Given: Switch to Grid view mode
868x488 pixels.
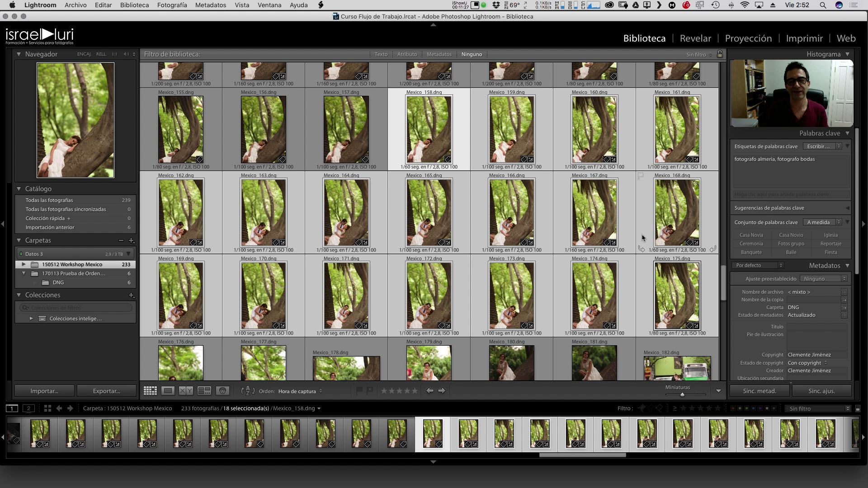Looking at the screenshot, I should (150, 391).
